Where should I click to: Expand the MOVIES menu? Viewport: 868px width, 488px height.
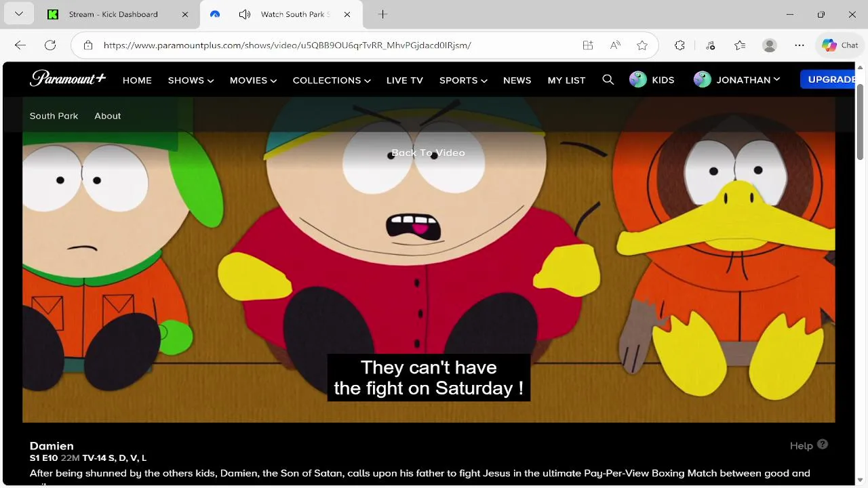coord(253,80)
